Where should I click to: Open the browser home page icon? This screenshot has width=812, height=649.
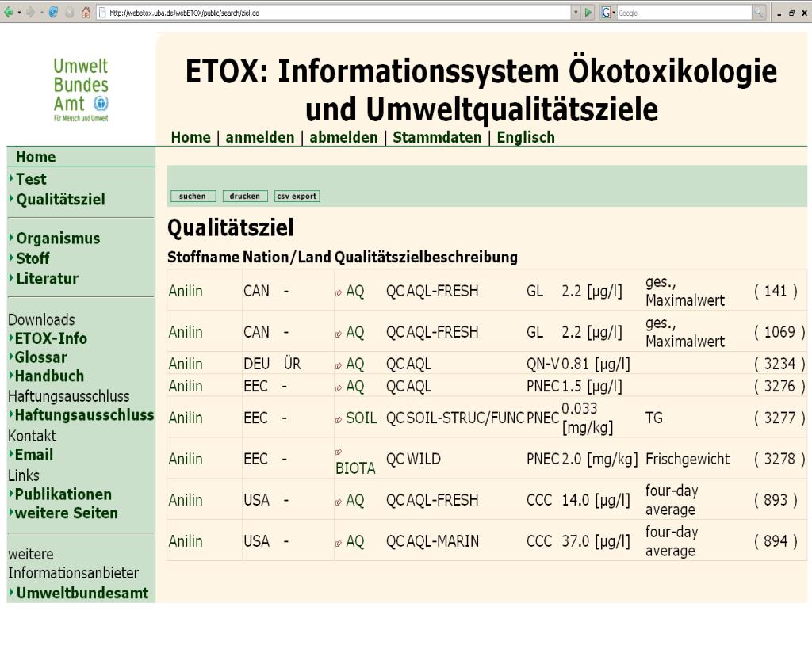86,13
